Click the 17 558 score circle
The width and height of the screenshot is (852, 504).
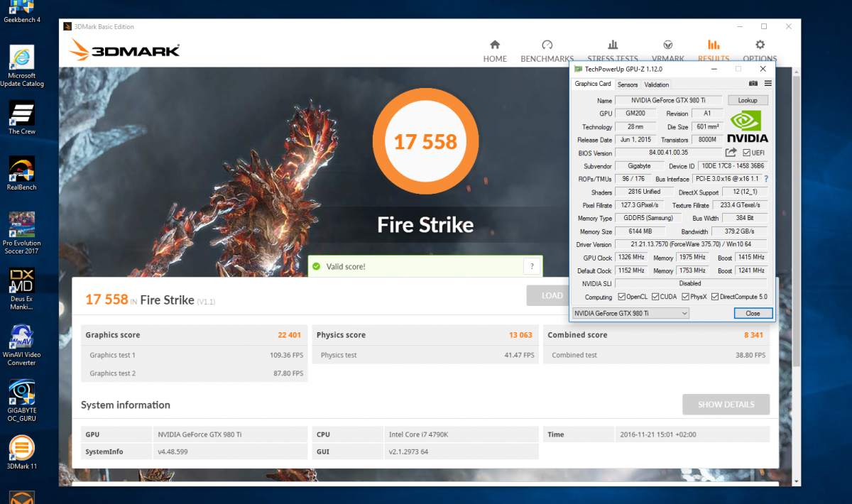pyautogui.click(x=425, y=141)
